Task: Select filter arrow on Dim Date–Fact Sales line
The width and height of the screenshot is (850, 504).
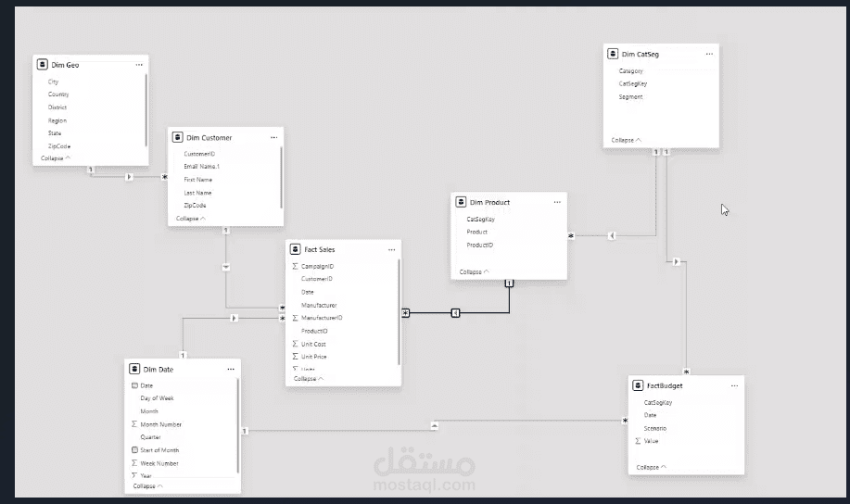Action: click(234, 318)
